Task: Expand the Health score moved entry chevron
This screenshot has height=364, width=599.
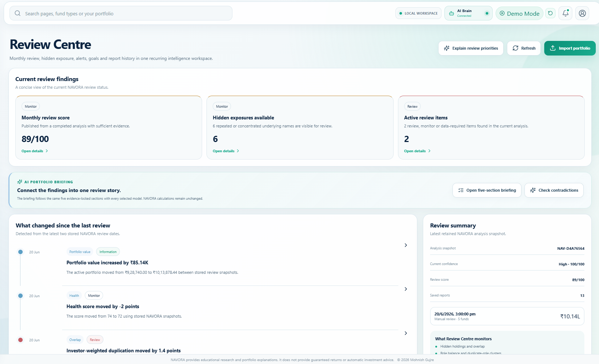Action: (406, 289)
